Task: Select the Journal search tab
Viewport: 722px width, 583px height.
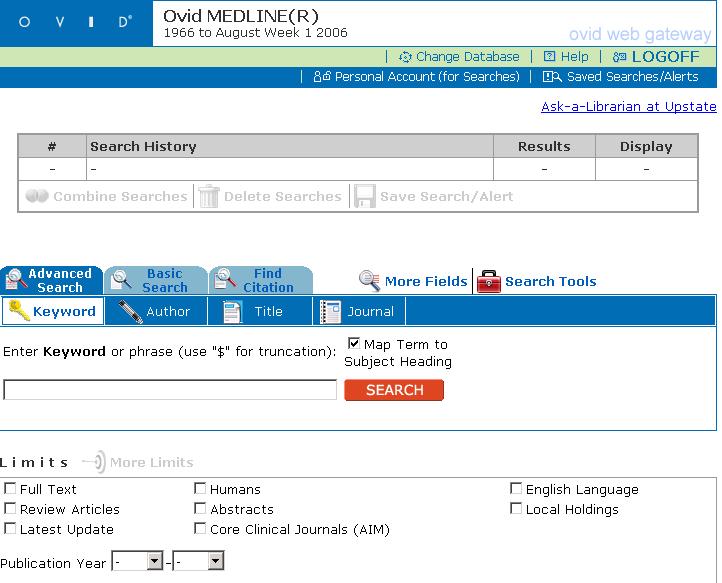Action: pyautogui.click(x=359, y=311)
